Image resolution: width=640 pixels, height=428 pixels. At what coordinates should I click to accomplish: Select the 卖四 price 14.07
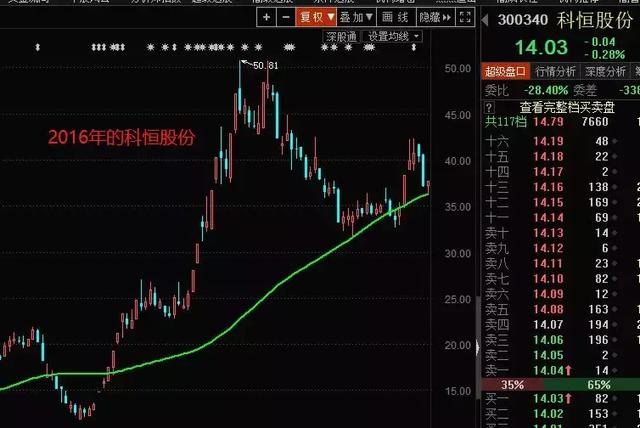click(x=548, y=325)
